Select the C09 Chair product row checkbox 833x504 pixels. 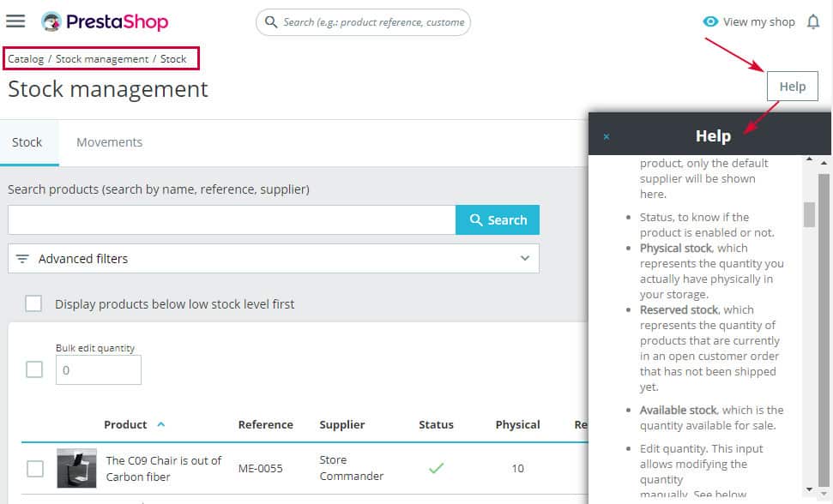point(35,469)
